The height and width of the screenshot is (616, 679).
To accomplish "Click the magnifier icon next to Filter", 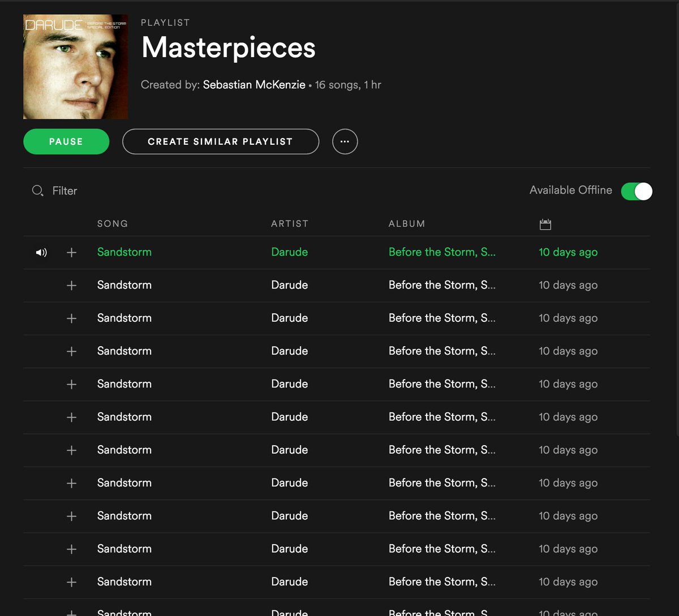I will [x=37, y=191].
